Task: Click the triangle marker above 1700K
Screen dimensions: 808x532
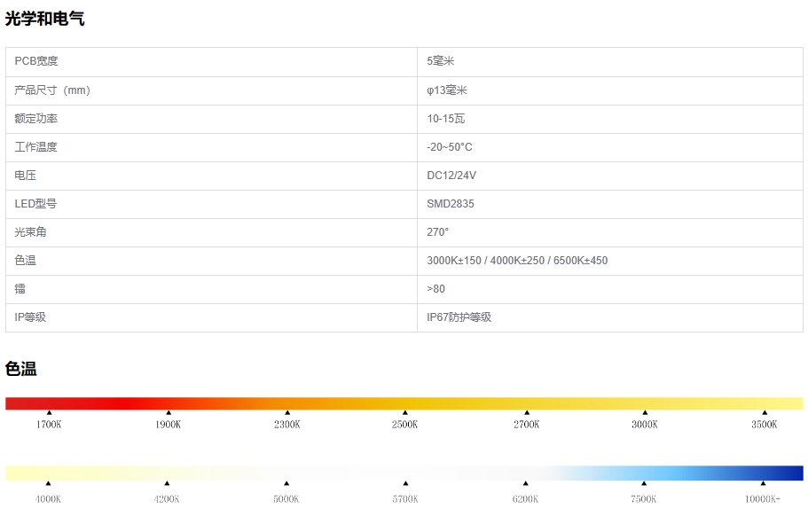Action: pos(49,412)
